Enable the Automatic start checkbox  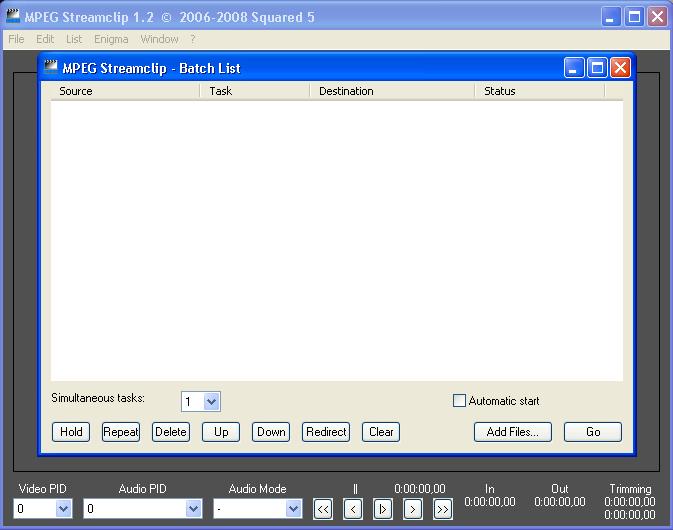[459, 401]
